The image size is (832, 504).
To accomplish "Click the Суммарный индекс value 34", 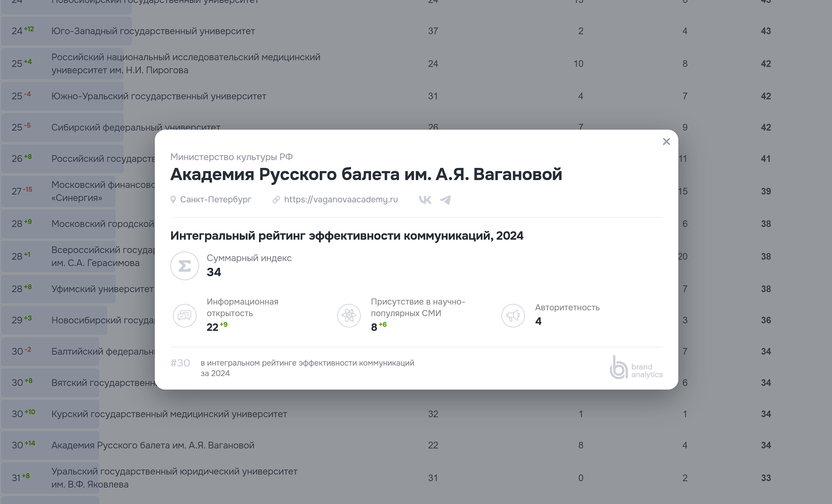I will pos(214,272).
